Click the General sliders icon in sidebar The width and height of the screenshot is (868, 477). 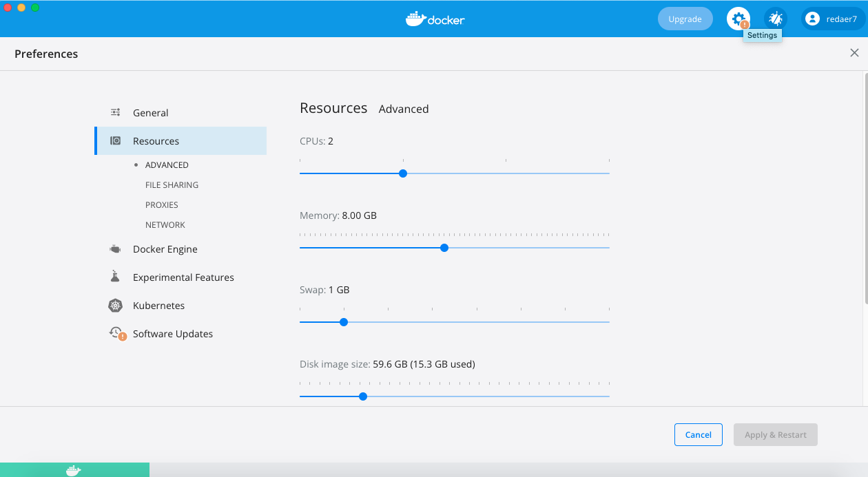pyautogui.click(x=116, y=112)
